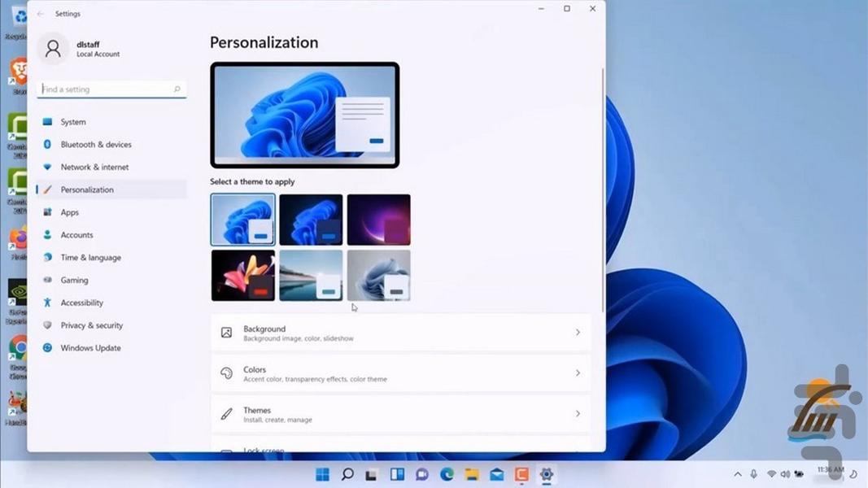This screenshot has height=488, width=868.
Task: Click the taskbar Search magnifier icon
Action: click(347, 475)
